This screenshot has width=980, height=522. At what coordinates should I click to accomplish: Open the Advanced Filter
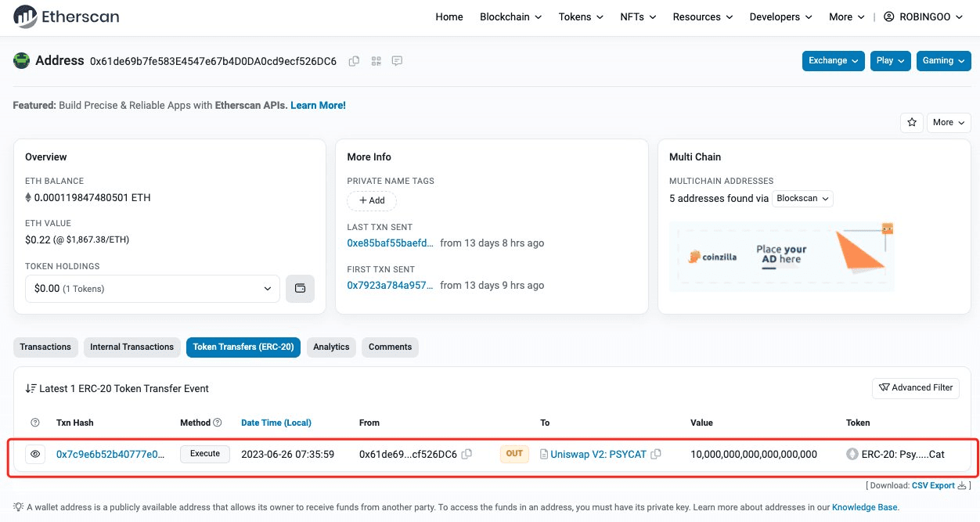(x=915, y=387)
